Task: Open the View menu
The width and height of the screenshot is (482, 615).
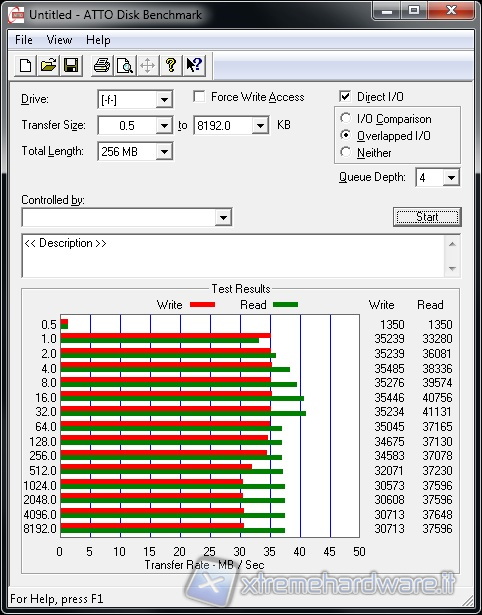Action: pos(59,40)
